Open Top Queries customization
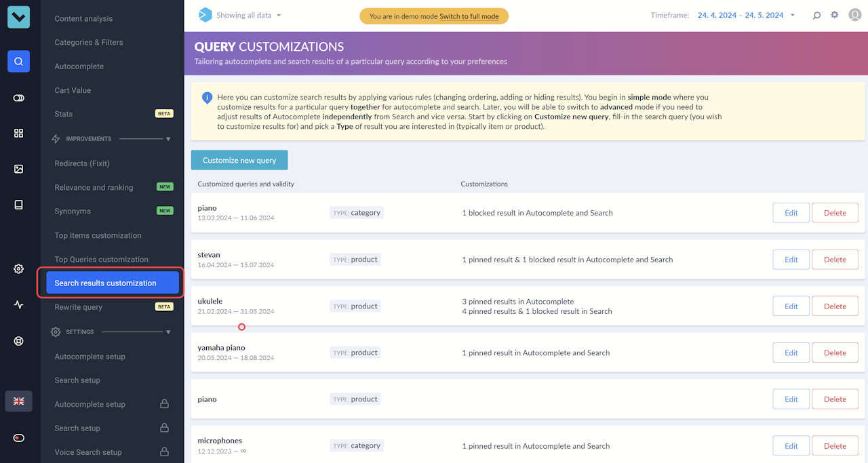 (x=101, y=259)
